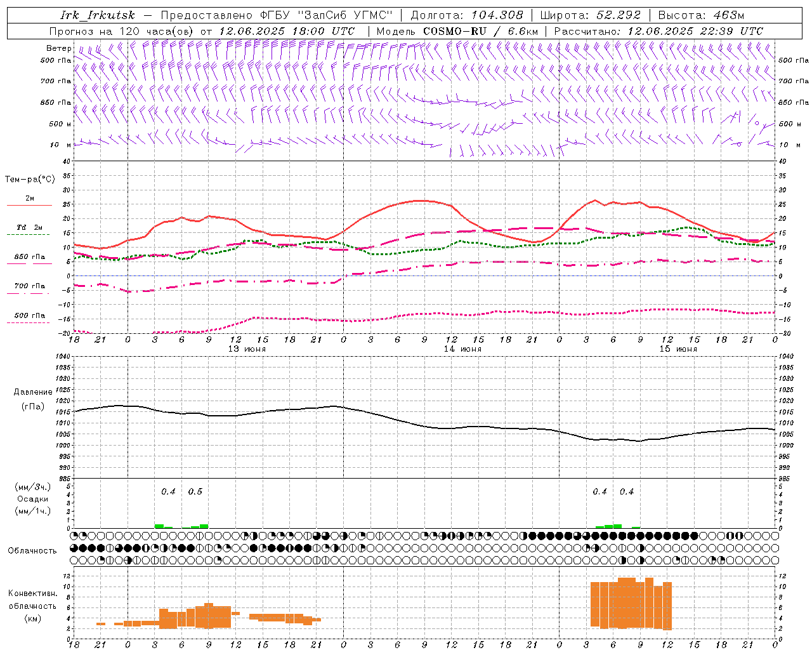Select the Облачность cloudiness label

tap(32, 550)
